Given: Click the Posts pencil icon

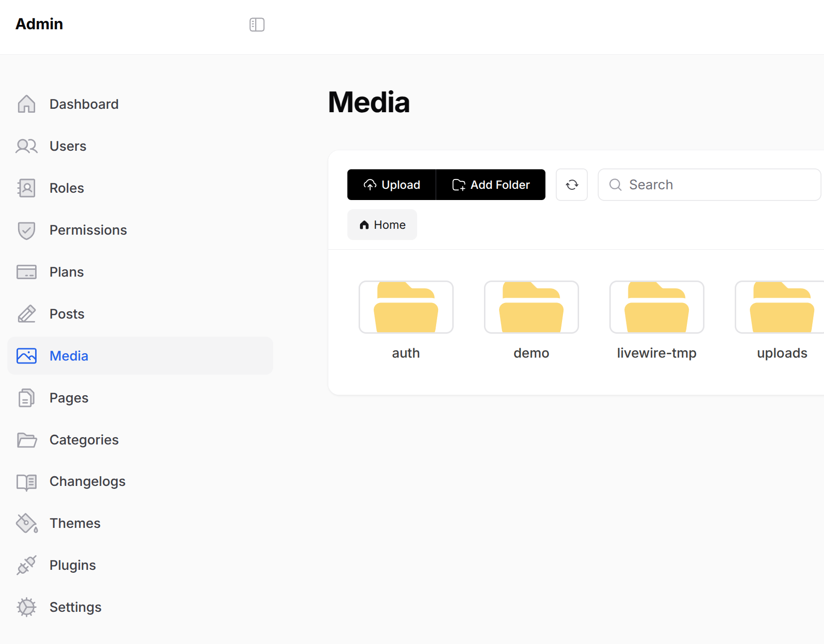Looking at the screenshot, I should 26,314.
